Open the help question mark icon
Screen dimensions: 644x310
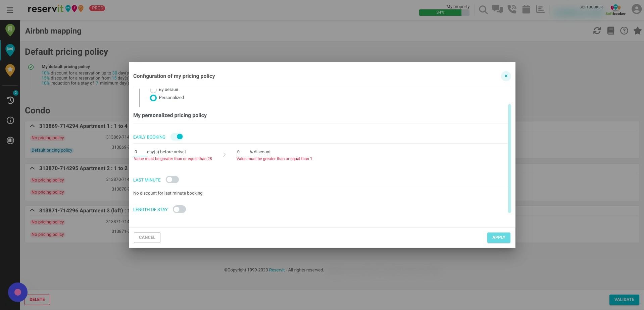624,31
